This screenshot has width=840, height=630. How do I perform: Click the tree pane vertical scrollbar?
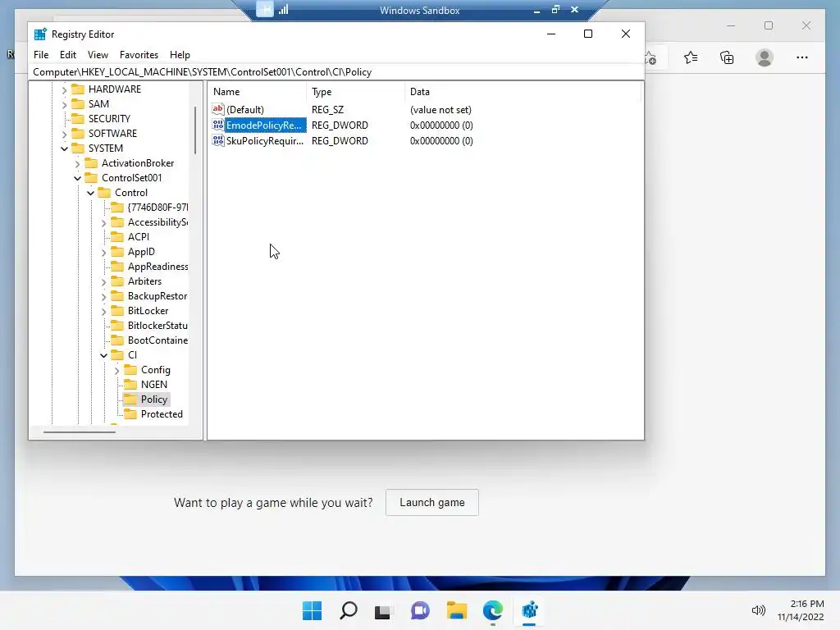point(195,130)
